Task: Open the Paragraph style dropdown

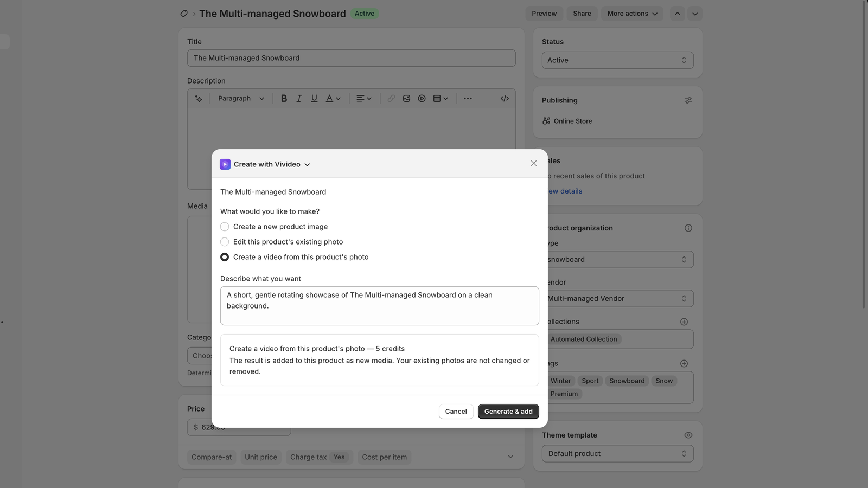Action: click(x=241, y=99)
